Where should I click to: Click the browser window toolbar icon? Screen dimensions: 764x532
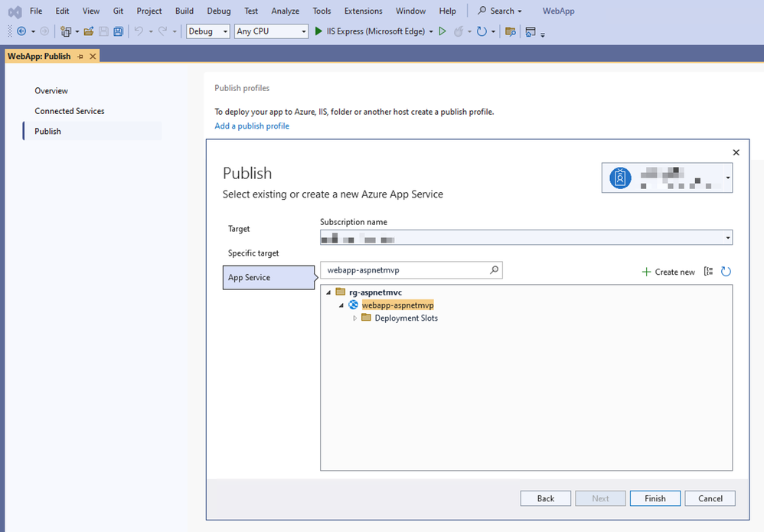tap(530, 31)
